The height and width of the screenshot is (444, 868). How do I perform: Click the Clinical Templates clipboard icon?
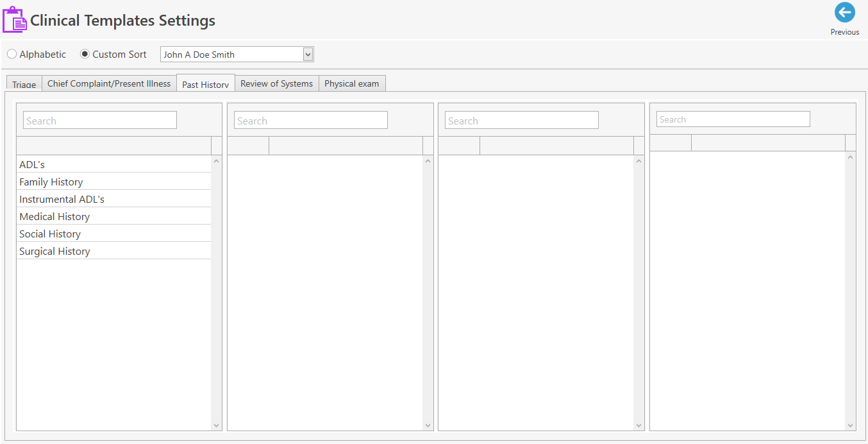coord(13,19)
